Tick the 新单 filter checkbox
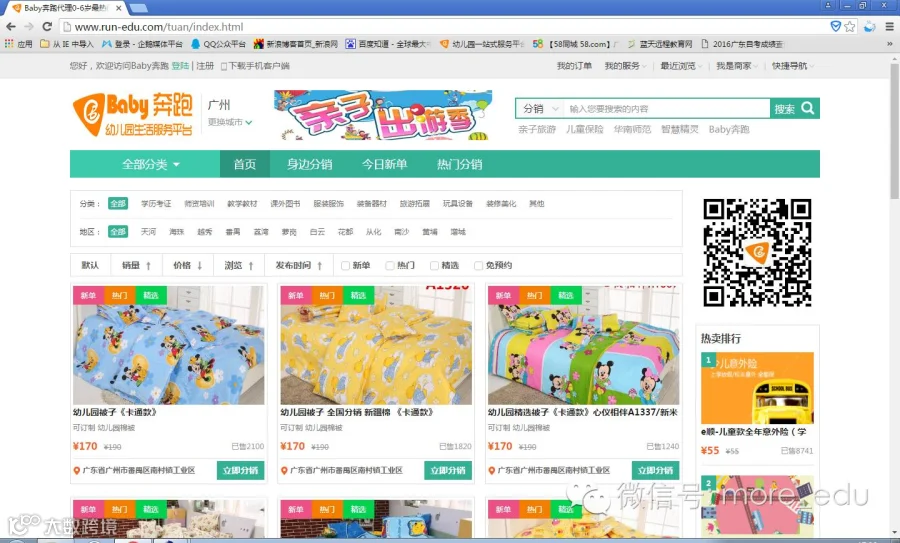This screenshot has height=543, width=900. pyautogui.click(x=345, y=265)
